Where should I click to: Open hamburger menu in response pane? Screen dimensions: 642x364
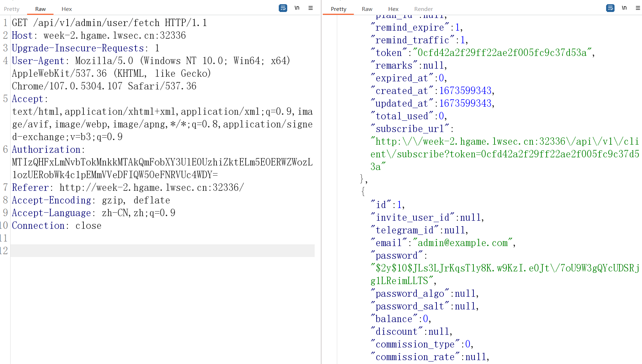[x=638, y=8]
